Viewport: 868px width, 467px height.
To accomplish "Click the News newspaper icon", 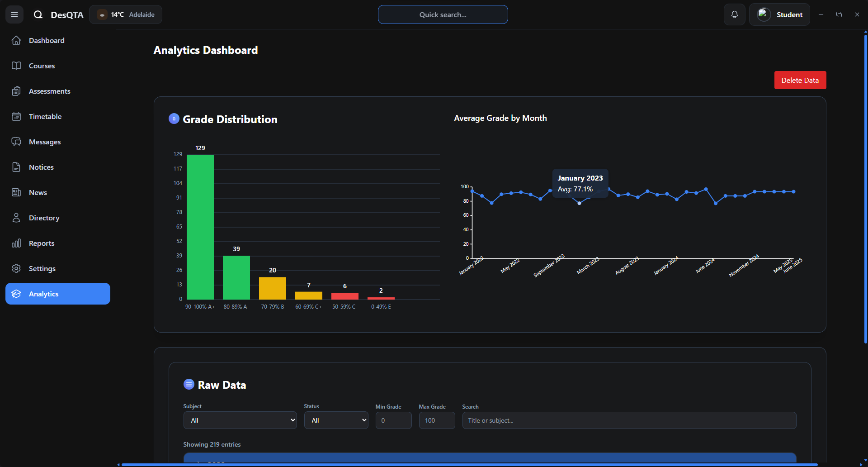I will [x=16, y=192].
